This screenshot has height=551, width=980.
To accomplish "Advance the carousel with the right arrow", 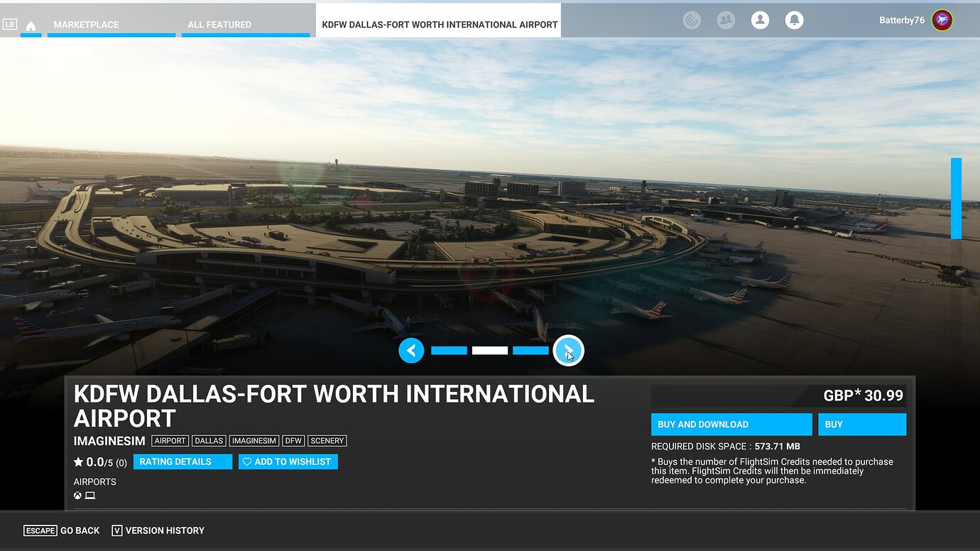I will tap(569, 350).
